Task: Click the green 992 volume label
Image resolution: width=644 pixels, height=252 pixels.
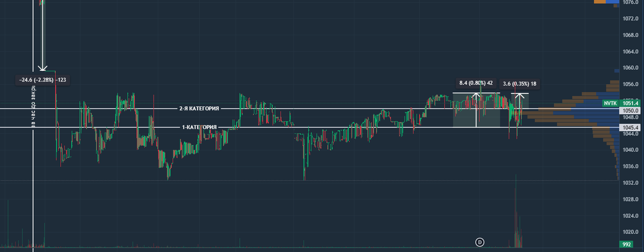Action: pos(626,244)
